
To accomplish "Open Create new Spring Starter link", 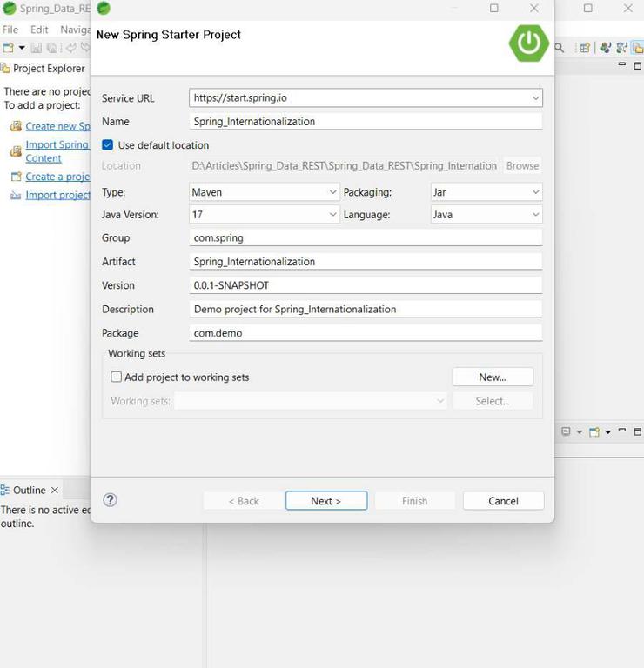I will pos(57,126).
